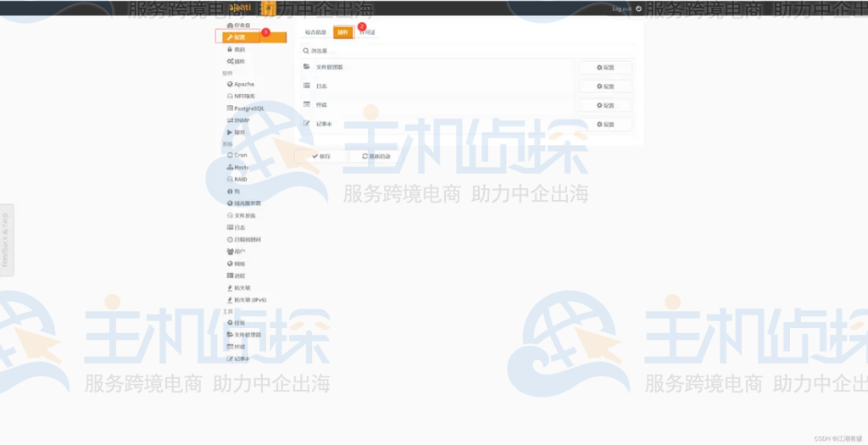Open SNMP in the sidebar
Image resolution: width=868 pixels, height=445 pixels.
tap(238, 120)
